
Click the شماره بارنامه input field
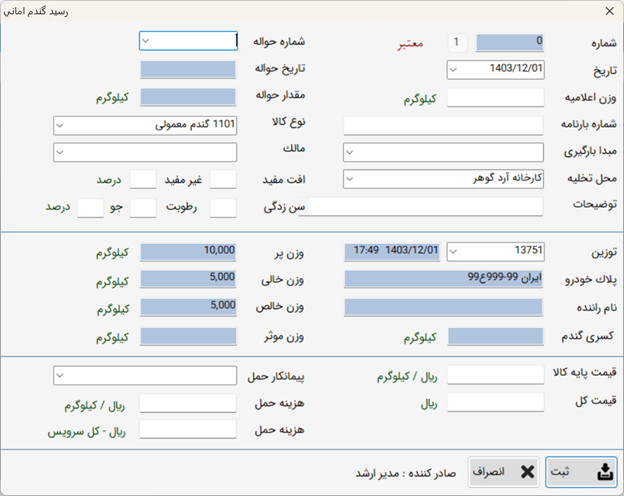point(443,126)
